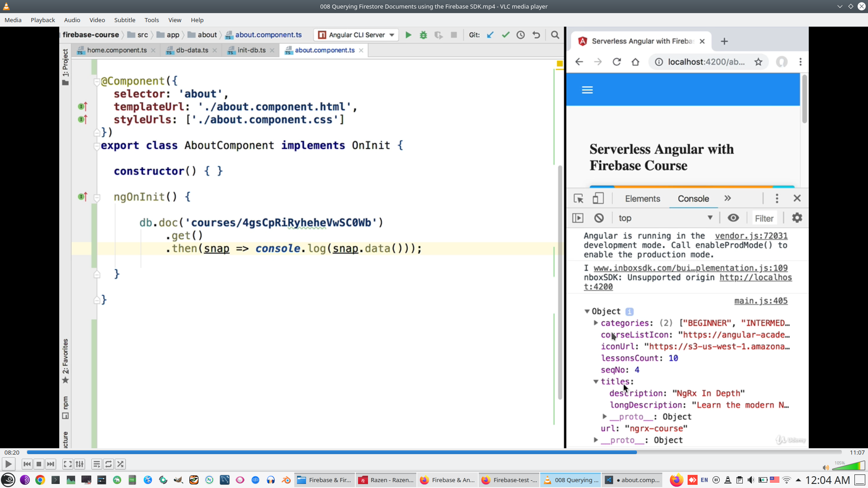
Task: Show the playlist via its icon
Action: tap(96, 464)
